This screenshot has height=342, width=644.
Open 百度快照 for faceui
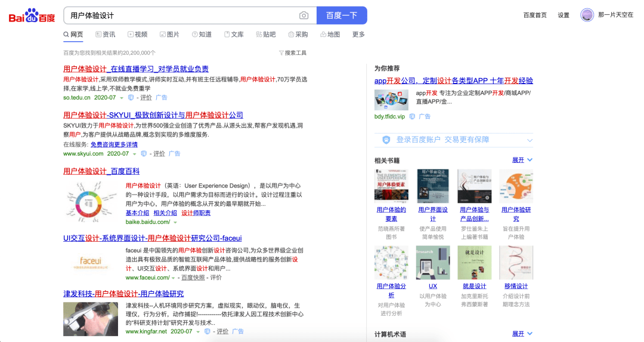point(193,278)
